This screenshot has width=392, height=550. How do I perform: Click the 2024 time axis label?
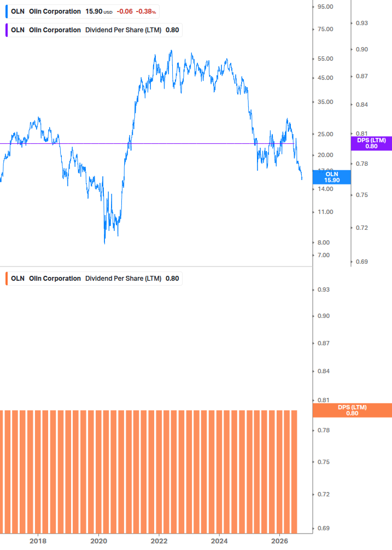point(219,541)
